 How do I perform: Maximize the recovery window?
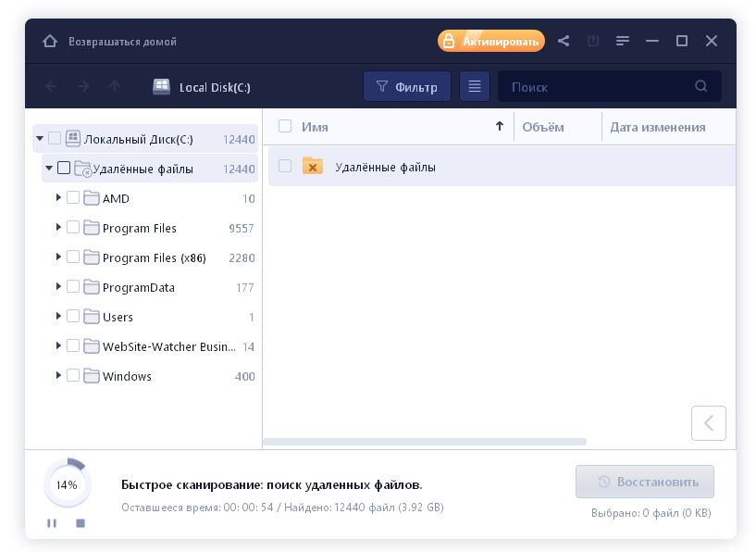pyautogui.click(x=682, y=41)
